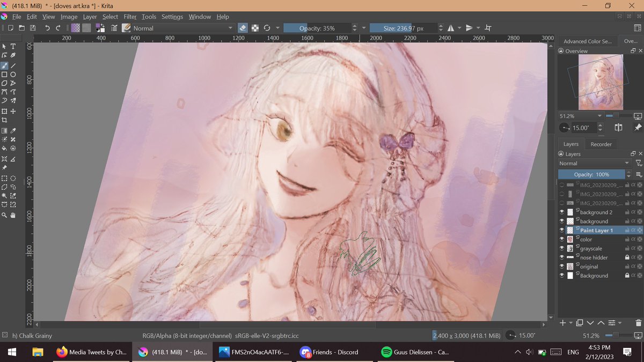The height and width of the screenshot is (362, 644).
Task: Delete the layer with the trash icon
Action: click(x=638, y=323)
